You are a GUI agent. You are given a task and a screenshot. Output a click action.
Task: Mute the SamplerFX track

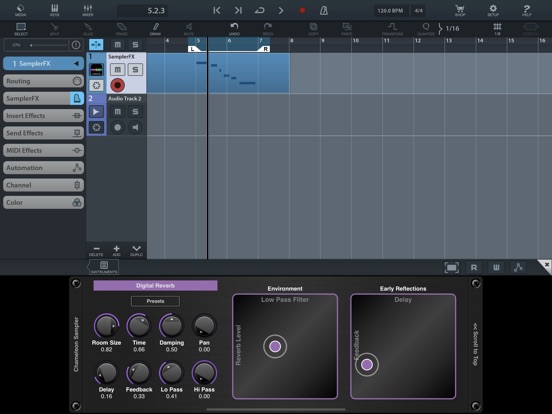pyautogui.click(x=117, y=69)
